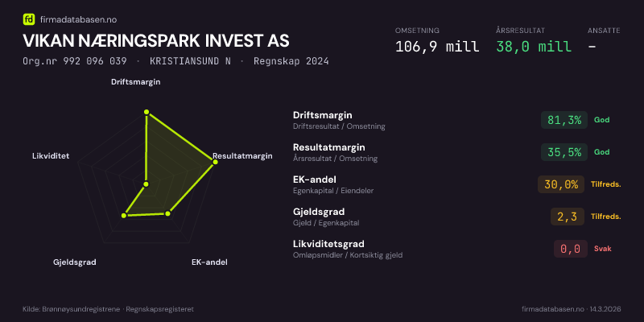Select the company name VIKAN NÆRINGSPARK INVEST AS
This screenshot has height=322, width=644.
click(x=156, y=41)
